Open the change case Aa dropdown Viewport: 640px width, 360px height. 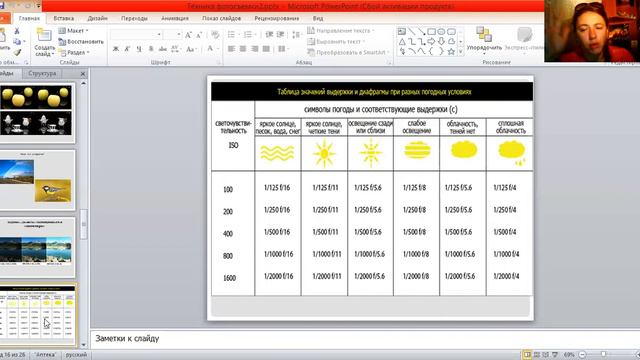(x=191, y=49)
